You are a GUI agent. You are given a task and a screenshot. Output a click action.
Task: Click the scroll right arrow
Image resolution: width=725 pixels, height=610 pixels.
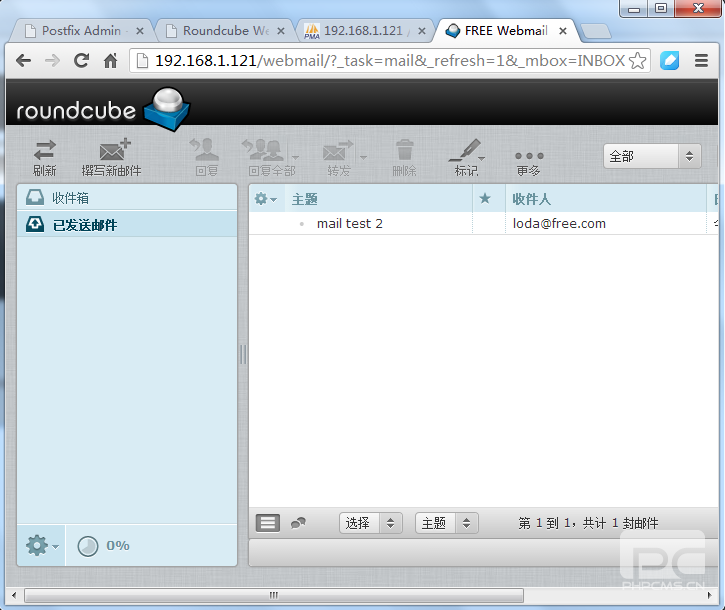pos(710,595)
